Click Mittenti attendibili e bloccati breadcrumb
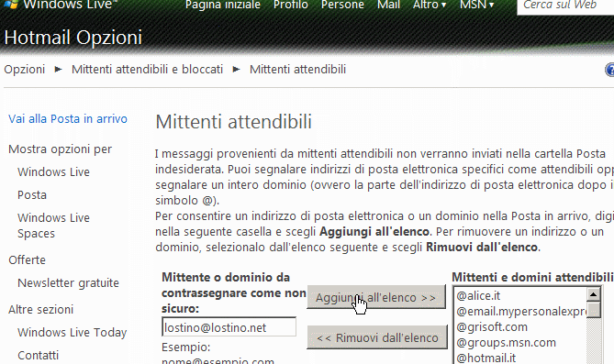614x364 pixels. click(147, 70)
